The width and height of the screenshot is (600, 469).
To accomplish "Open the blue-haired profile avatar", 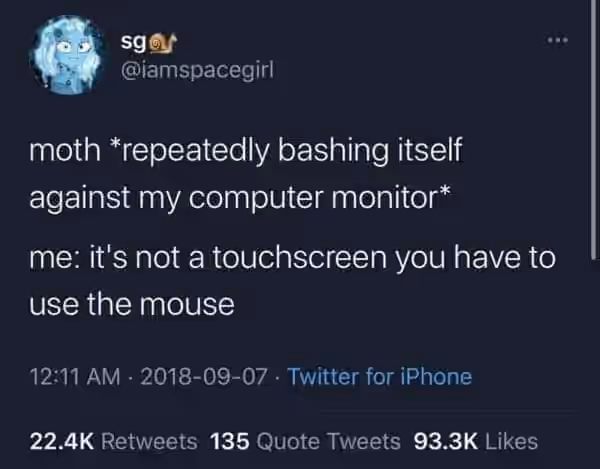I will tap(69, 55).
